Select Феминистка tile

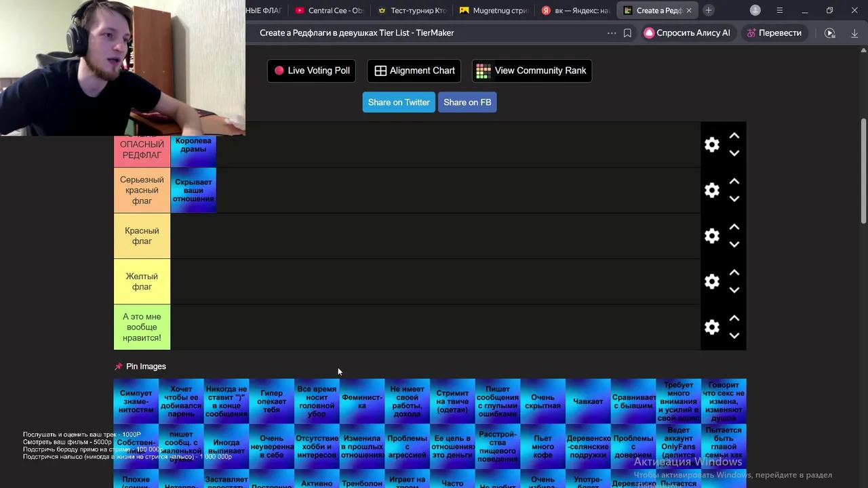pyautogui.click(x=362, y=401)
